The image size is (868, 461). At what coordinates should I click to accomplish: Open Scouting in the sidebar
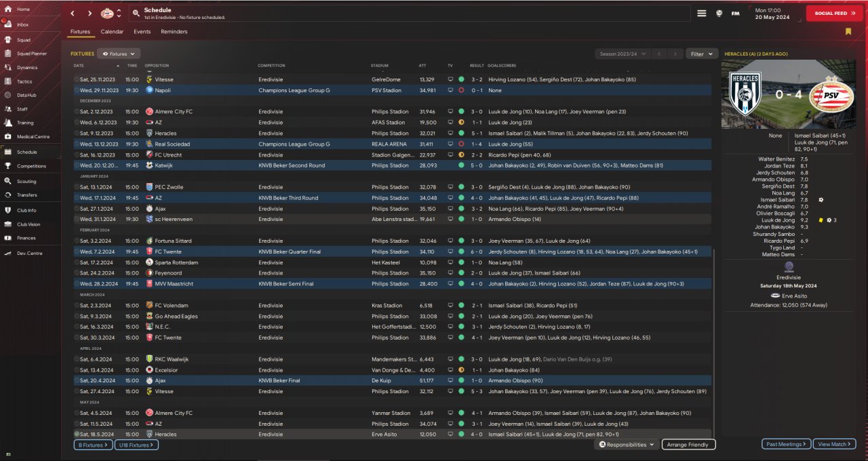tap(26, 181)
